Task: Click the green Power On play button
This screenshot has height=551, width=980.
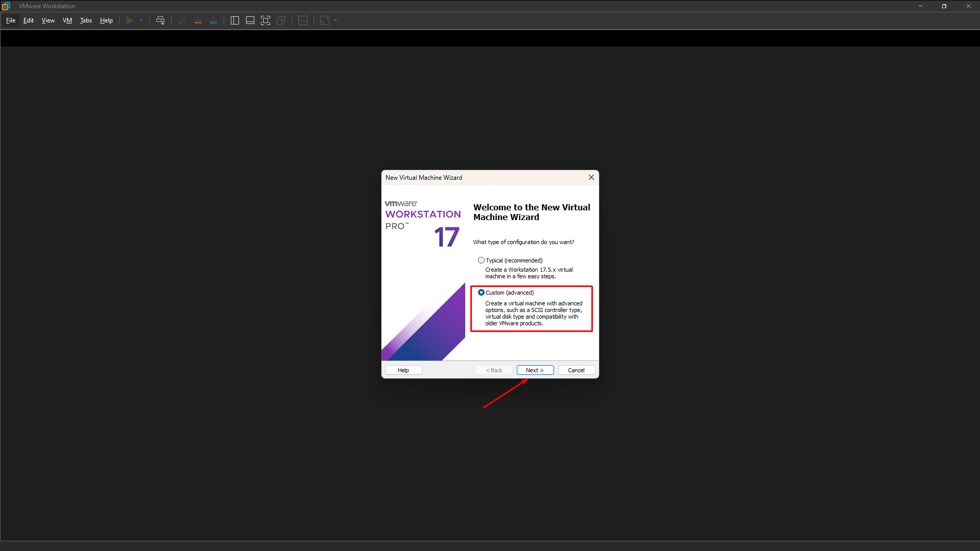Action: (x=130, y=20)
